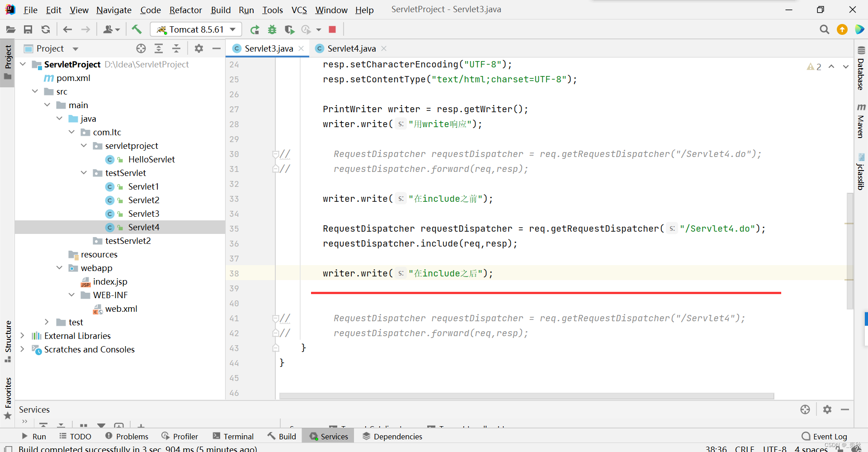This screenshot has width=868, height=452.
Task: Click the editor horizontal scrollbar
Action: (x=527, y=396)
